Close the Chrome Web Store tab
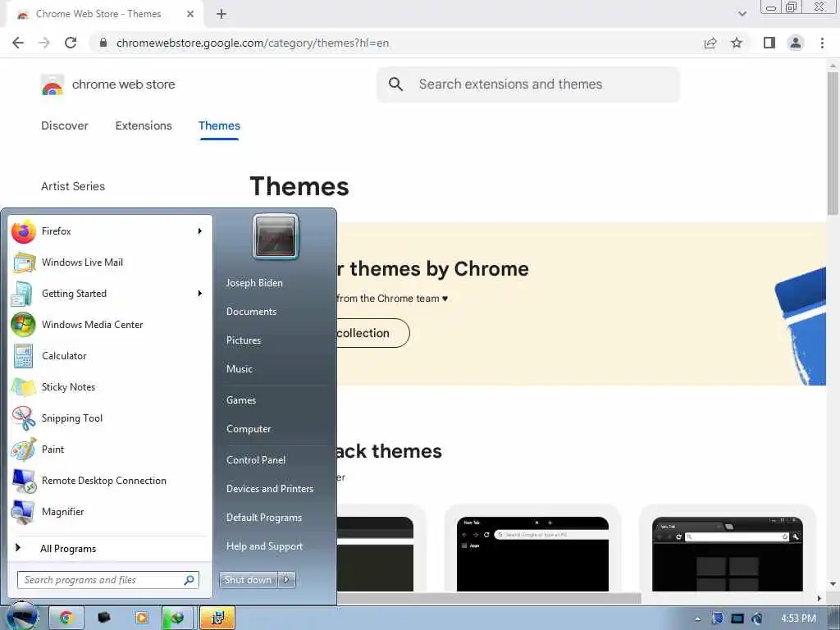This screenshot has width=840, height=630. [190, 14]
